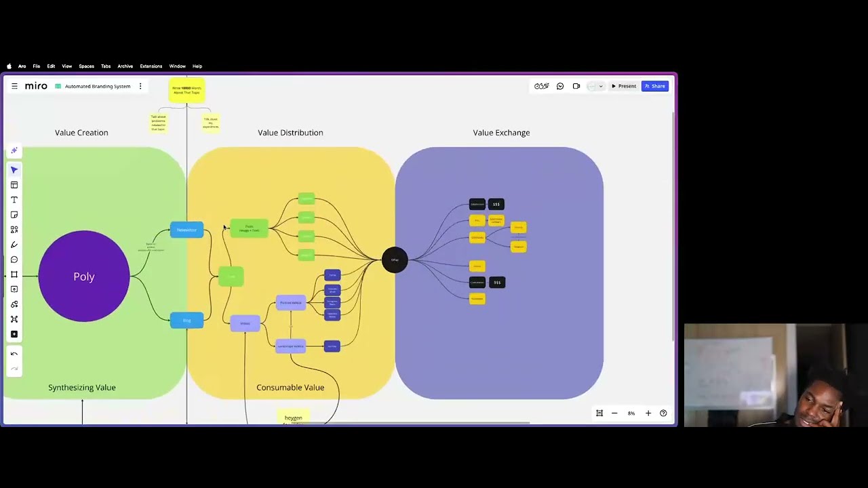Image resolution: width=868 pixels, height=488 pixels.
Task: Click the Redo arrow
Action: click(14, 369)
